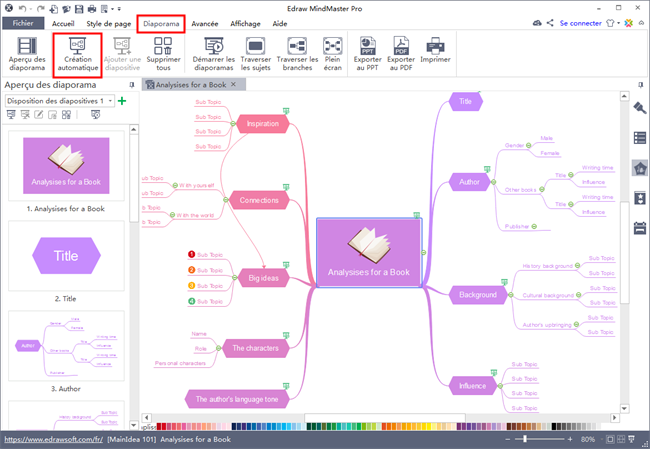This screenshot has width=650, height=449.
Task: Click the save floppy icon in title bar
Action: click(79, 8)
